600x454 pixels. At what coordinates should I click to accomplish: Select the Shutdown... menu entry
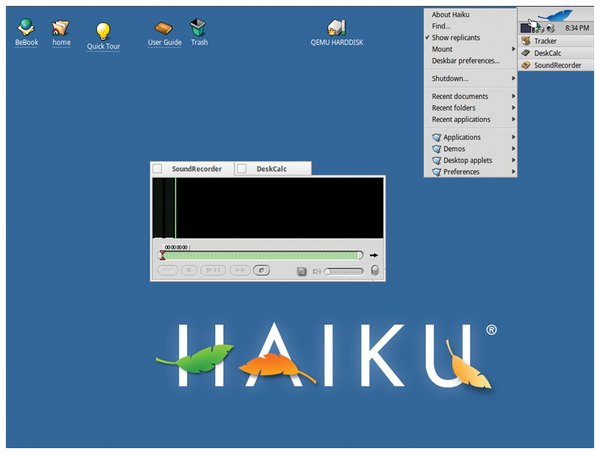pos(470,78)
